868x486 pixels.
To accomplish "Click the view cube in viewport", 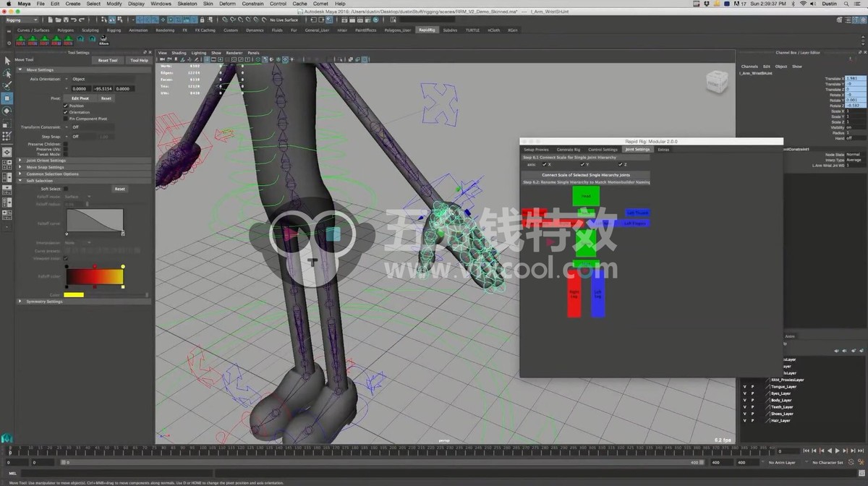I will [718, 81].
